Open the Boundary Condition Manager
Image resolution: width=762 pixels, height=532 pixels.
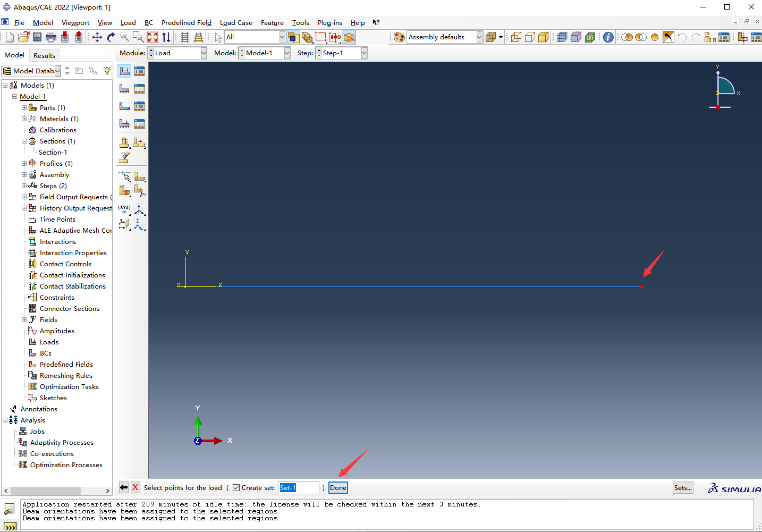tap(139, 89)
